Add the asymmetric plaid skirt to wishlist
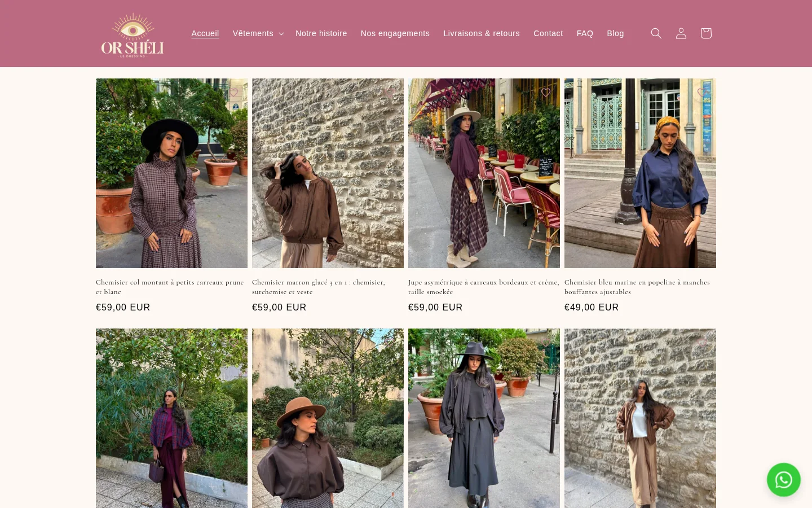Screen dimensions: 812x508 546,93
